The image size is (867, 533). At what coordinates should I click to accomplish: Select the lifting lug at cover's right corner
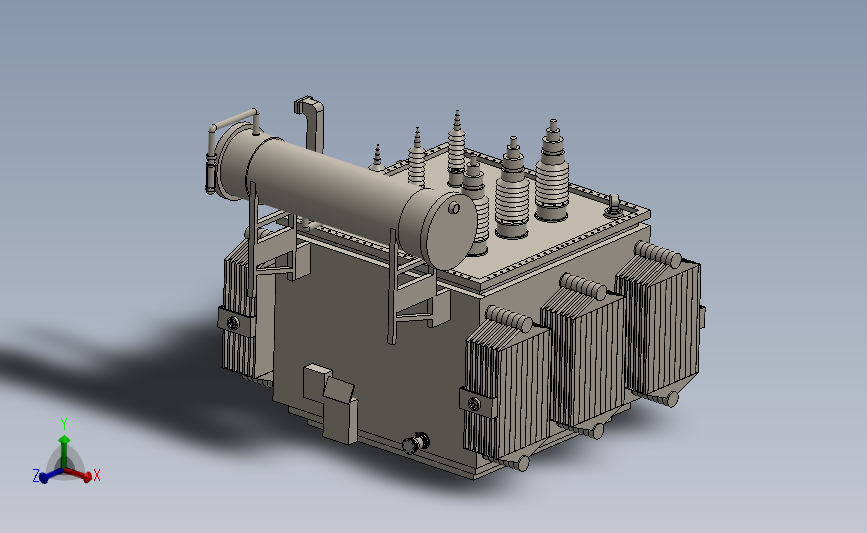click(613, 206)
